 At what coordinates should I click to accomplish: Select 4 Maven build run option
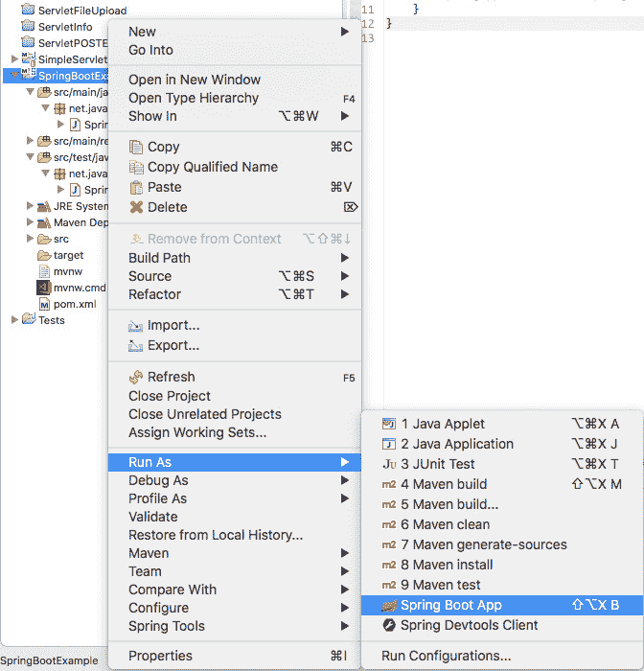pos(502,484)
